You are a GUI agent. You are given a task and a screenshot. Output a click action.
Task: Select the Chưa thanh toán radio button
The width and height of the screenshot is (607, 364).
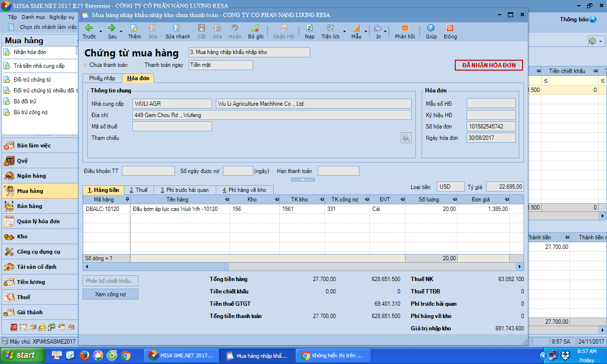86,65
